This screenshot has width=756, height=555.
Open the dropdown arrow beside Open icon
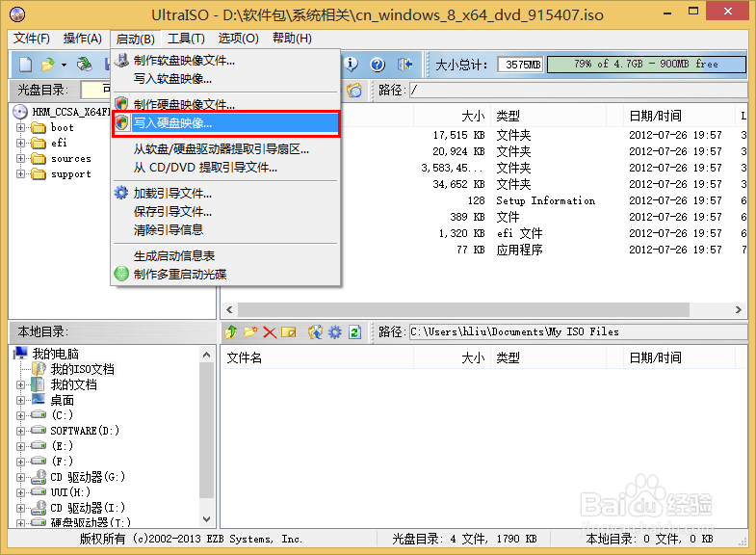[x=64, y=65]
